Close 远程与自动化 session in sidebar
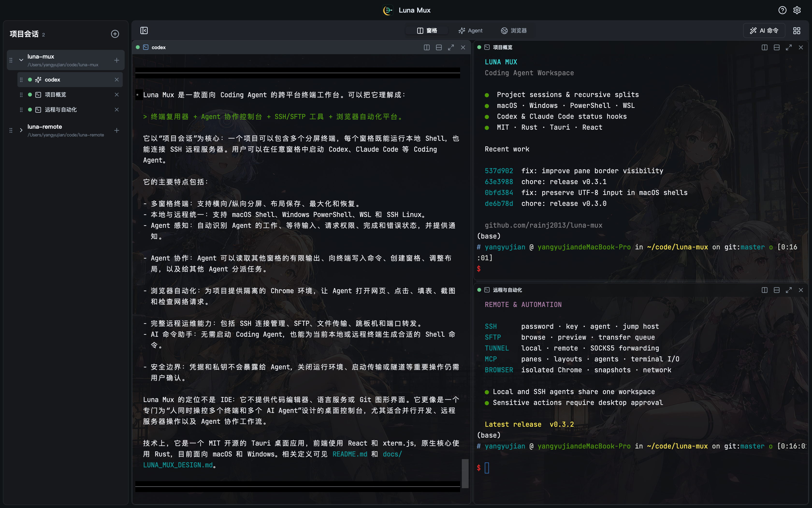Image resolution: width=812 pixels, height=508 pixels. click(x=116, y=110)
